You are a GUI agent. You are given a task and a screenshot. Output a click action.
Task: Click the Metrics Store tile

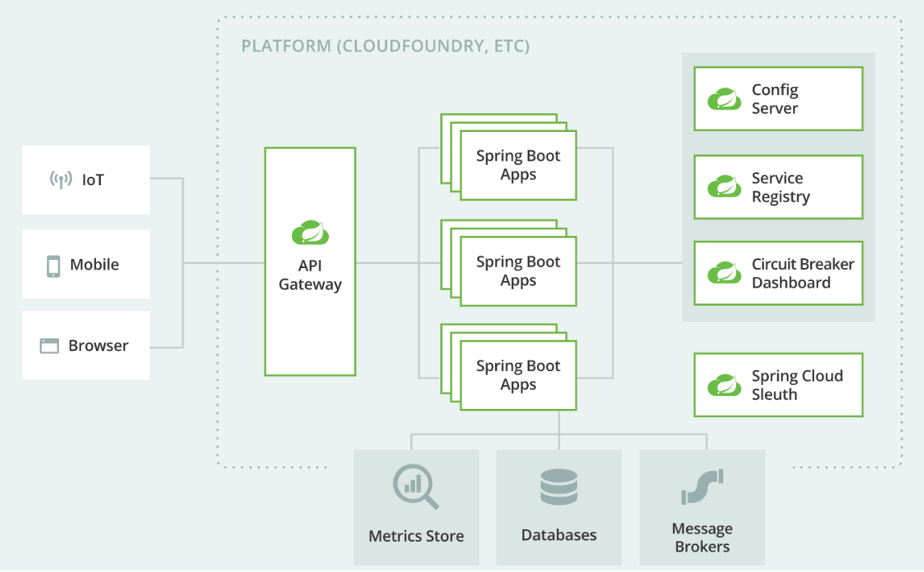coord(416,508)
